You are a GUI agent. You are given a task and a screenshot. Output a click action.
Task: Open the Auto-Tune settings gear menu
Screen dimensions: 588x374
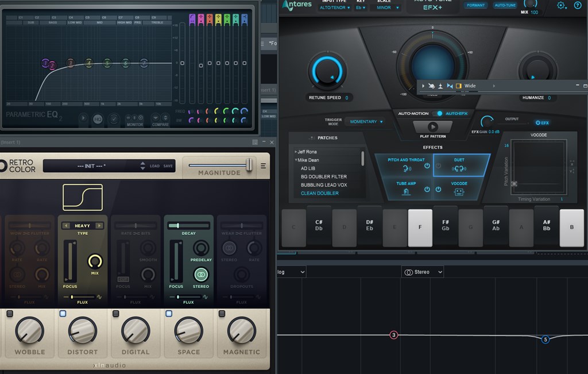(x=561, y=5)
